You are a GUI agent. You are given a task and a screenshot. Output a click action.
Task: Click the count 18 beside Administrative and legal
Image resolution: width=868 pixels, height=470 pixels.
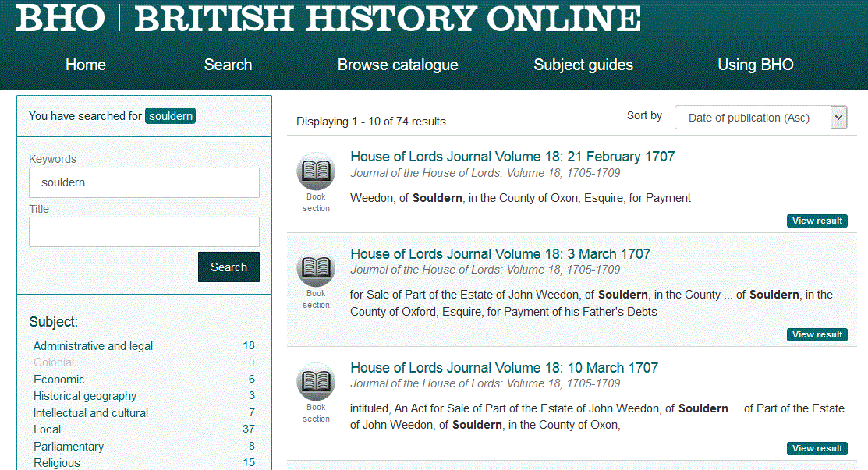tap(249, 345)
